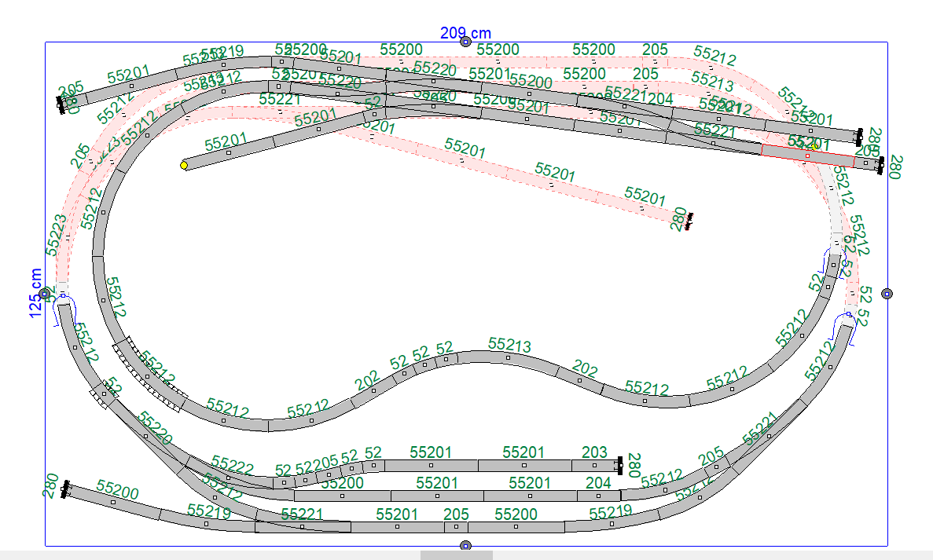Select track piece 204 on the lower siding
Viewport: 933px width, 560px height.
[597, 496]
